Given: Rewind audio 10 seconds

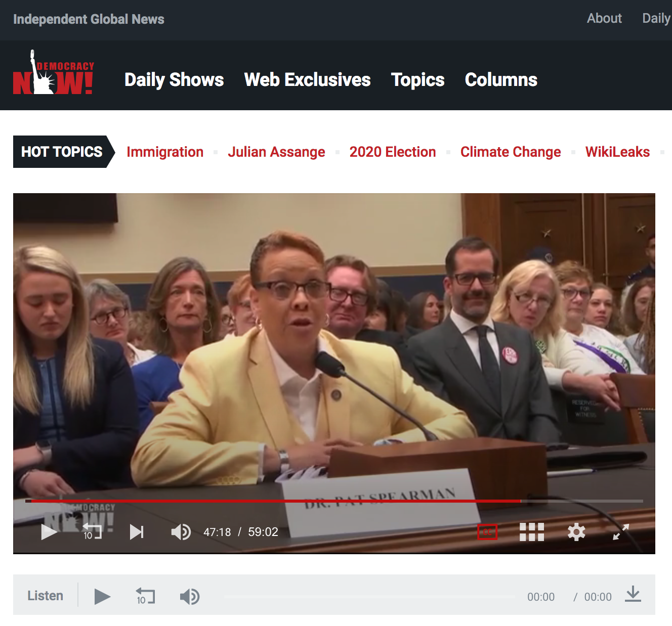Looking at the screenshot, I should point(145,597).
